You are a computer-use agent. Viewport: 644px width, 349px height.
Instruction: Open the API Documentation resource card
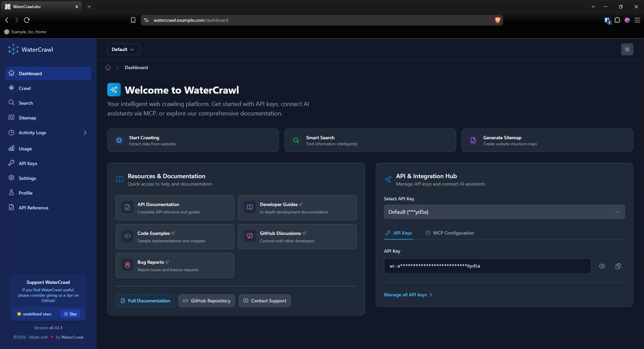point(175,208)
